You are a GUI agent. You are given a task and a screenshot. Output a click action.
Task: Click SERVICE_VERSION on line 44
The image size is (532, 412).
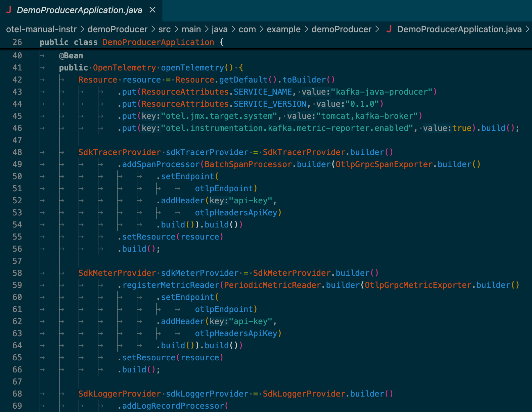270,104
